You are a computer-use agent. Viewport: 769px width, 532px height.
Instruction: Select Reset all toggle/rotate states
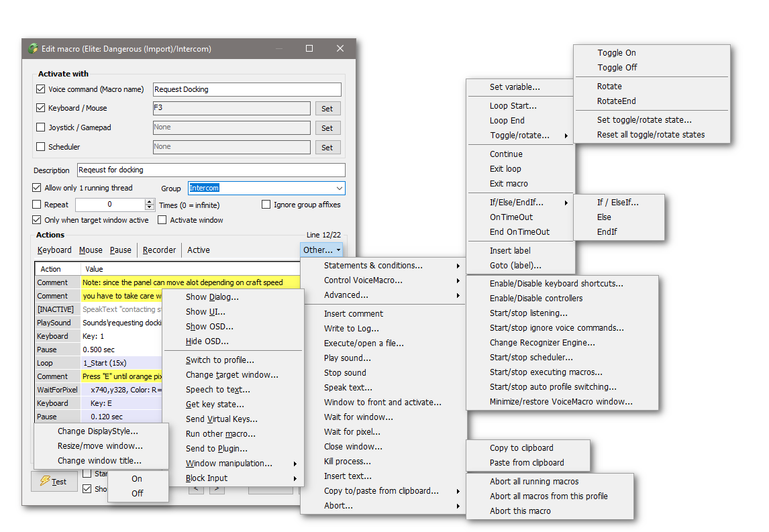tap(652, 135)
